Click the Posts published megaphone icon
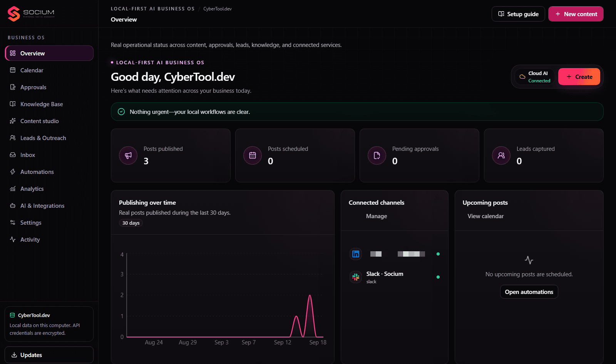The width and height of the screenshot is (616, 364). (128, 155)
